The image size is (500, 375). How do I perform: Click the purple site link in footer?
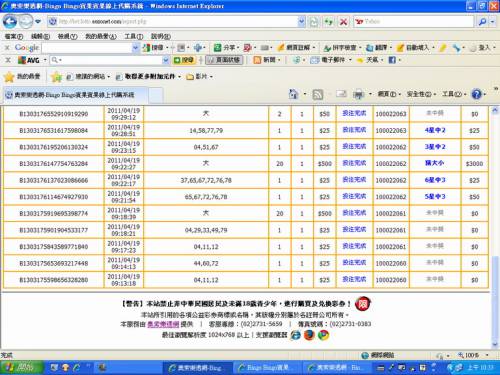[x=163, y=324]
